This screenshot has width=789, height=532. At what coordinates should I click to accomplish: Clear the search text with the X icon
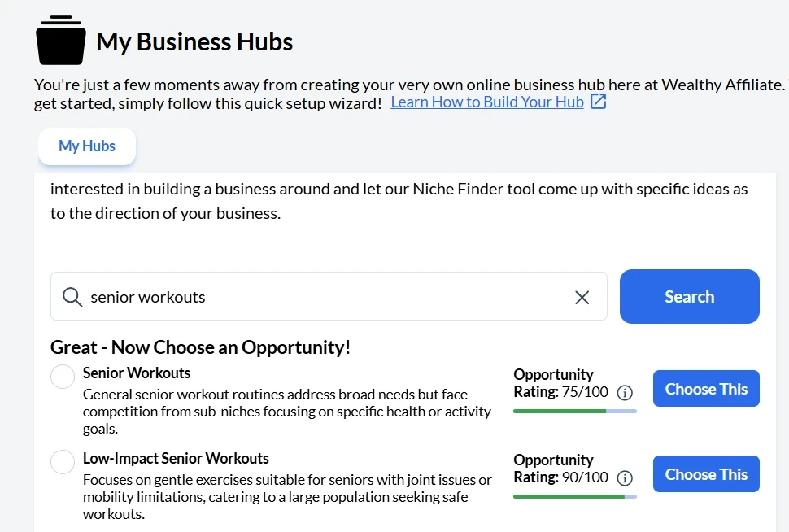coord(582,297)
